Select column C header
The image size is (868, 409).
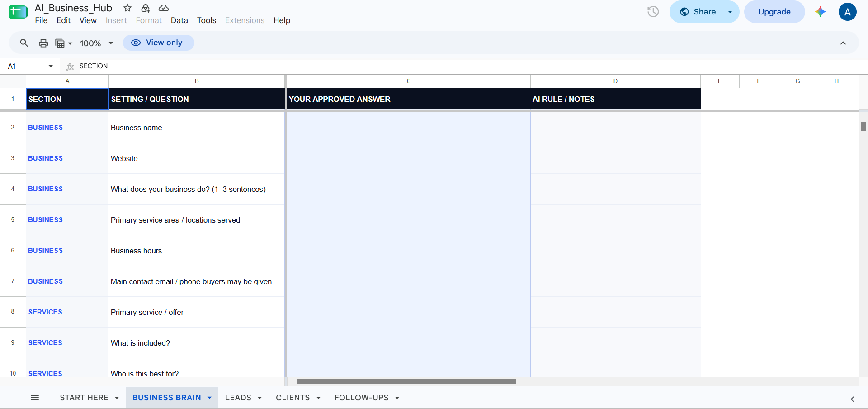[409, 81]
